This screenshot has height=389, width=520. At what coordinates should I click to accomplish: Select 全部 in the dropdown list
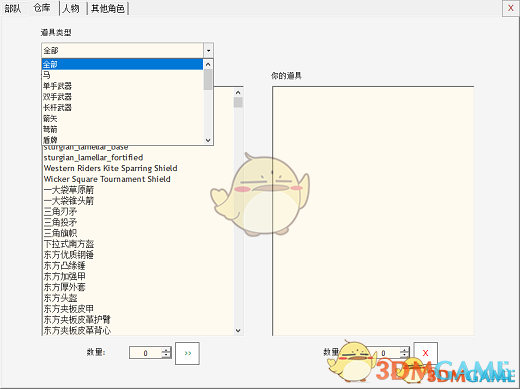point(122,64)
